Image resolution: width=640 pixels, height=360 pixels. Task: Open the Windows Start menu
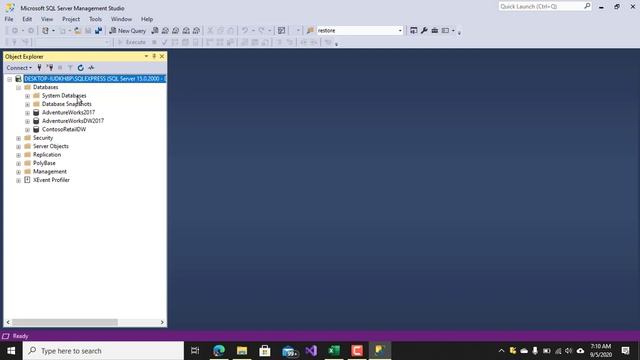coord(11,351)
